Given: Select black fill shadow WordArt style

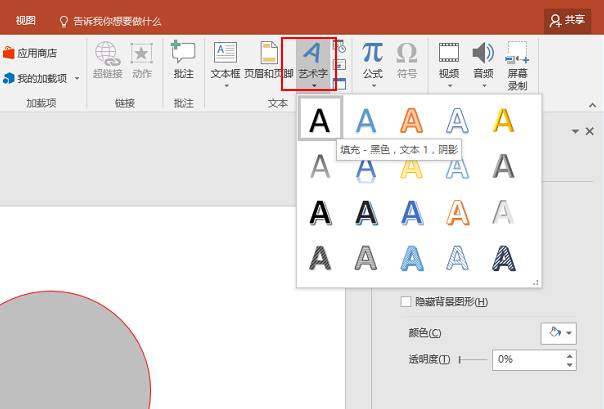Looking at the screenshot, I should click(x=320, y=120).
